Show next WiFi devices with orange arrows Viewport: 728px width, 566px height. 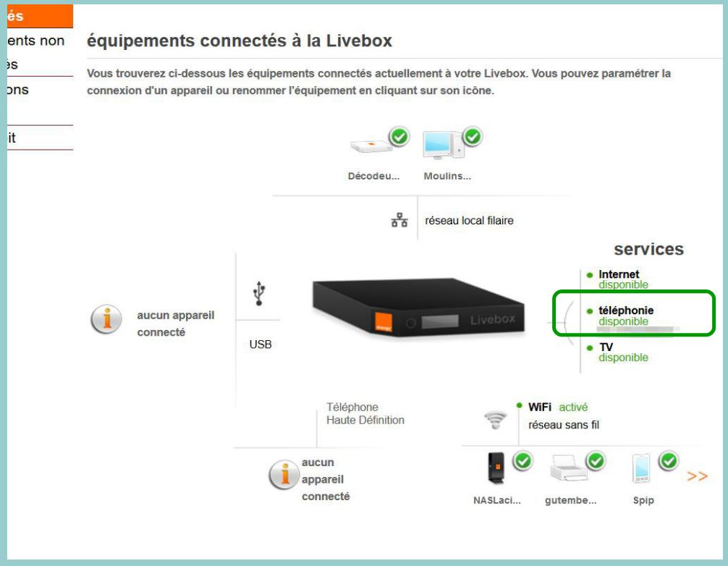click(x=697, y=476)
